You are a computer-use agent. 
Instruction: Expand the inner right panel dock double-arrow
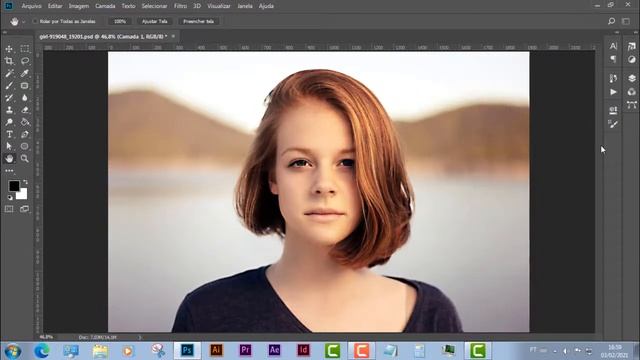[617, 32]
